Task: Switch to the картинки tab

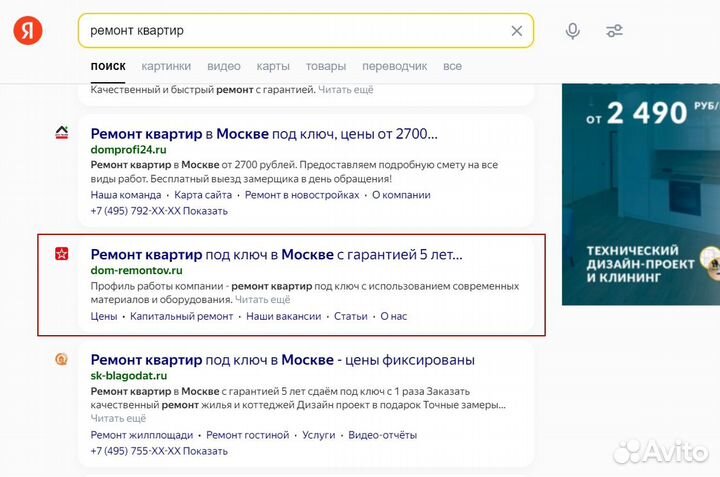Action: coord(166,66)
